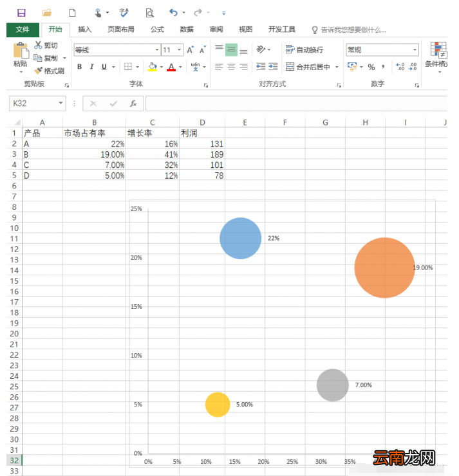This screenshot has height=476, width=459.
Task: Decrease decimal places
Action: tap(413, 67)
